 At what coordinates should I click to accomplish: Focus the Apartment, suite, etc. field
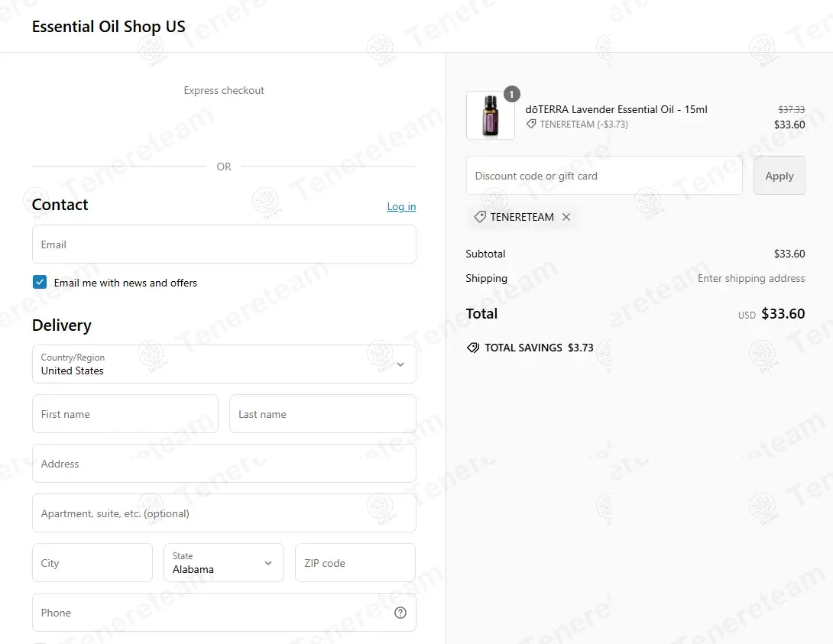point(224,513)
